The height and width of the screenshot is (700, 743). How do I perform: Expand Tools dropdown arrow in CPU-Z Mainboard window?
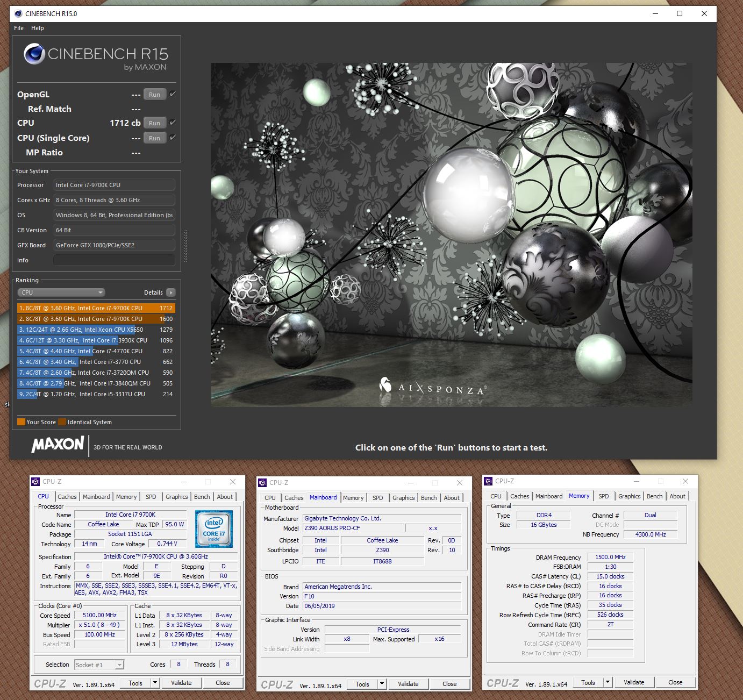click(382, 684)
